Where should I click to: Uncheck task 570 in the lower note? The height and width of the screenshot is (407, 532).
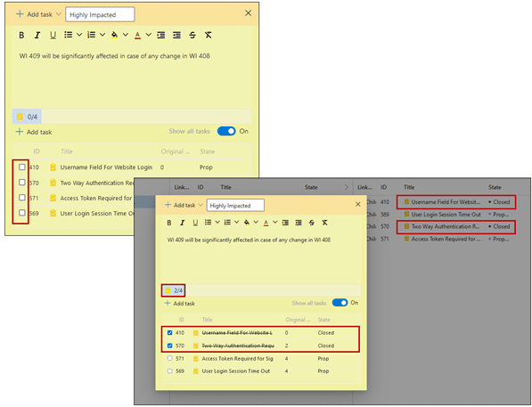170,346
